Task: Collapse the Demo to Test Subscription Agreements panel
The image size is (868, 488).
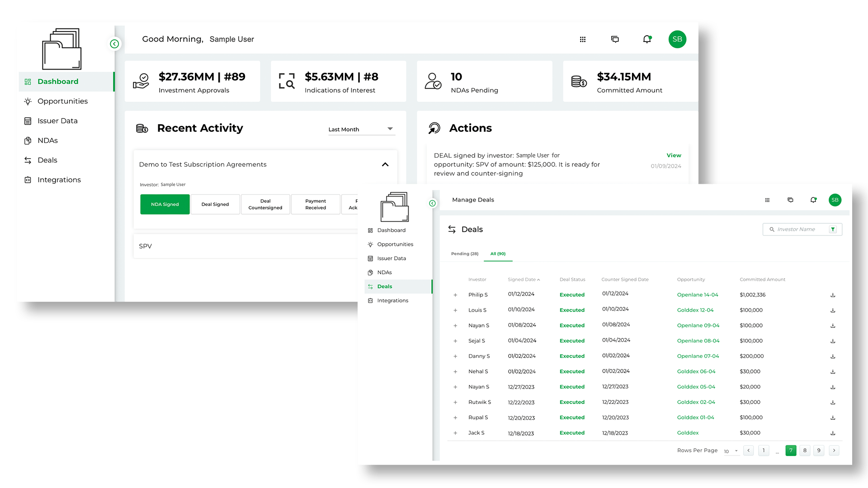Action: [x=385, y=164]
